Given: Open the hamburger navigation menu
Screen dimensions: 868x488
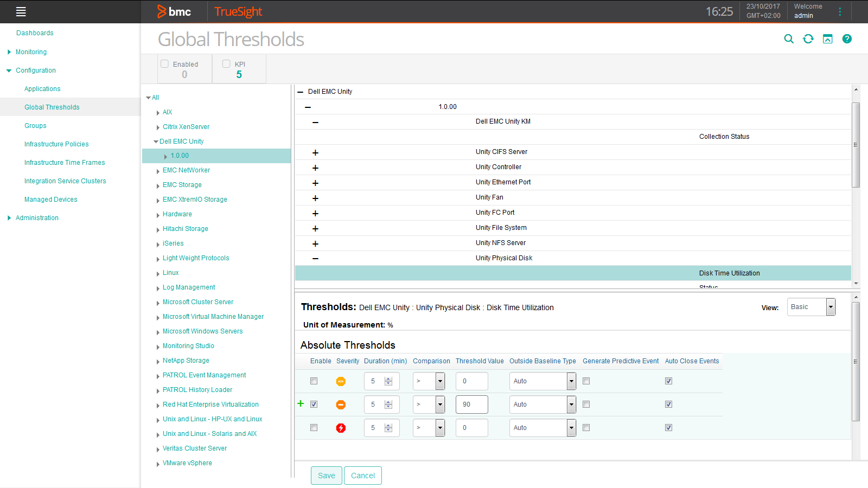Looking at the screenshot, I should click(x=21, y=11).
